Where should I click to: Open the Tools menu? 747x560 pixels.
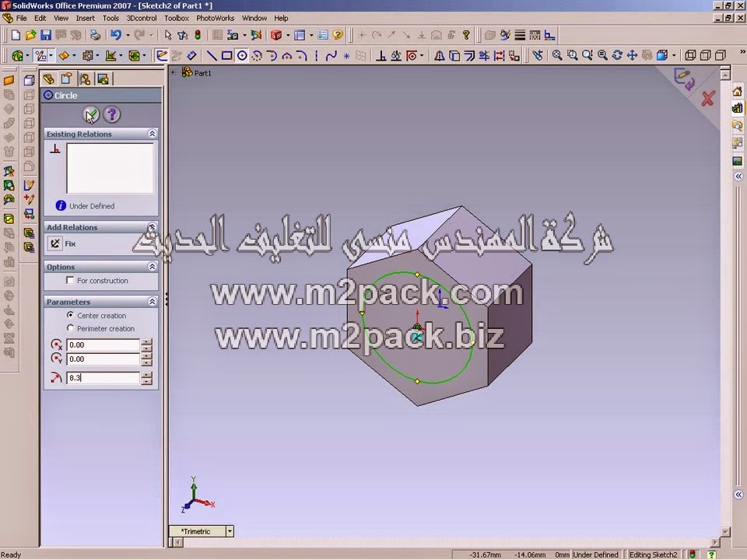pyautogui.click(x=110, y=18)
